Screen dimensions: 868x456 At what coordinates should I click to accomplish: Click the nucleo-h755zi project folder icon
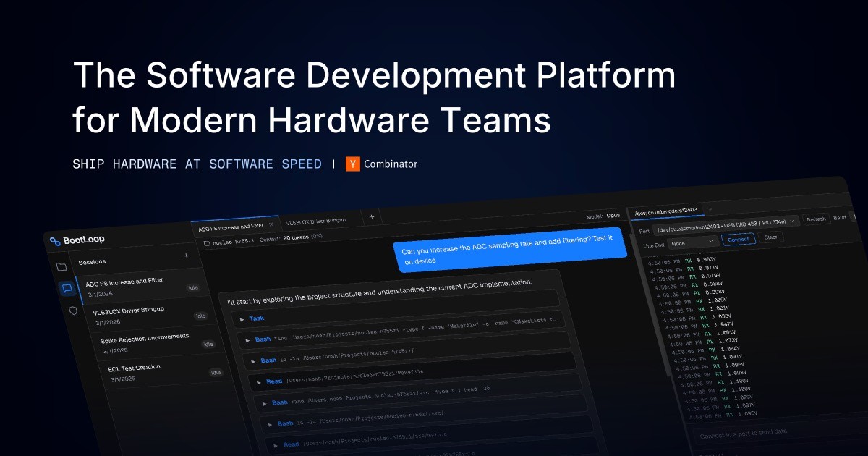click(x=207, y=244)
